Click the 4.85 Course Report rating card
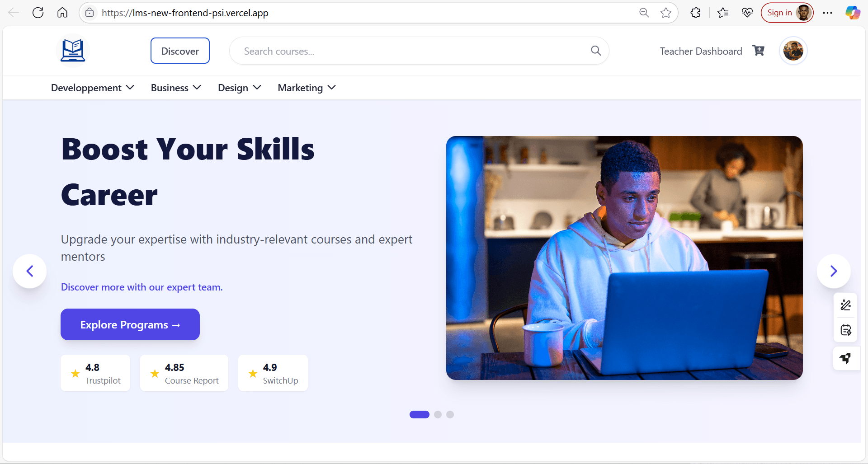Screen dimensions: 868x464 click(x=184, y=373)
